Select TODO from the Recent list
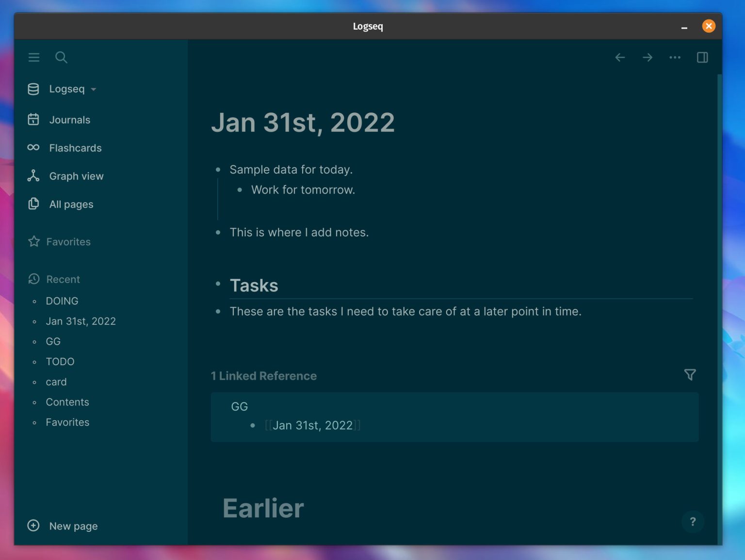745x560 pixels. 60,361
